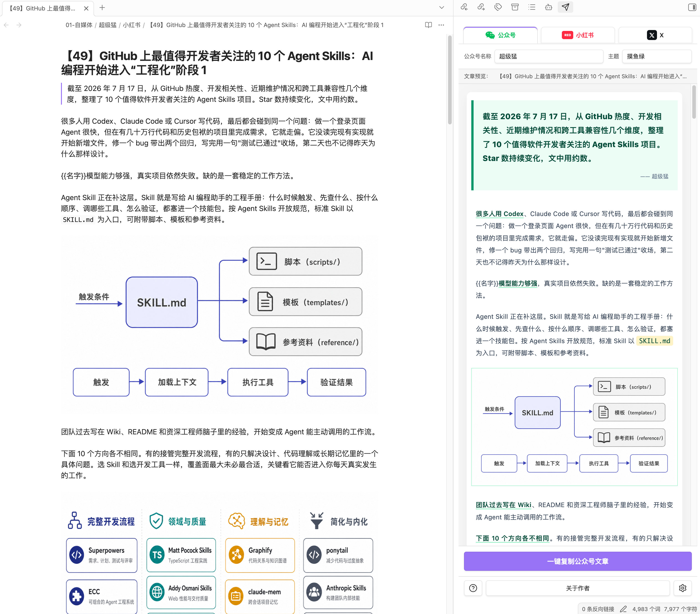Click the 4,983 个词 word count

click(646, 609)
